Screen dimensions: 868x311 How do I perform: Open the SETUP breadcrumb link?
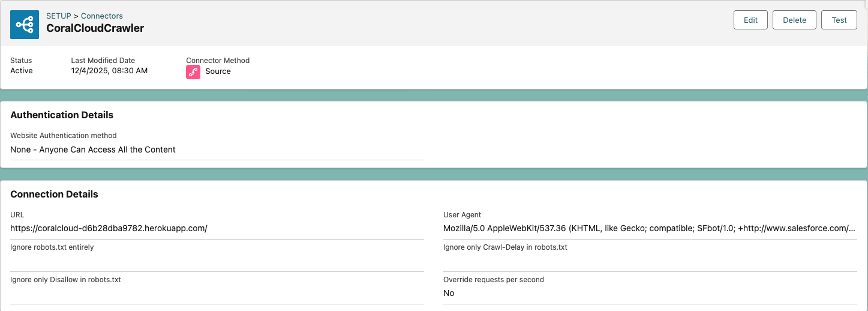(59, 16)
